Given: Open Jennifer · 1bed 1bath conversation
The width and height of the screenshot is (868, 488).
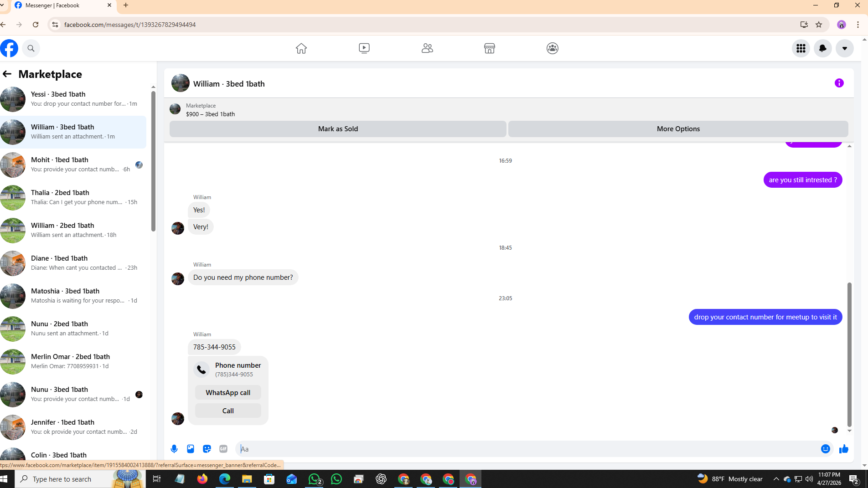Looking at the screenshot, I should click(x=73, y=427).
